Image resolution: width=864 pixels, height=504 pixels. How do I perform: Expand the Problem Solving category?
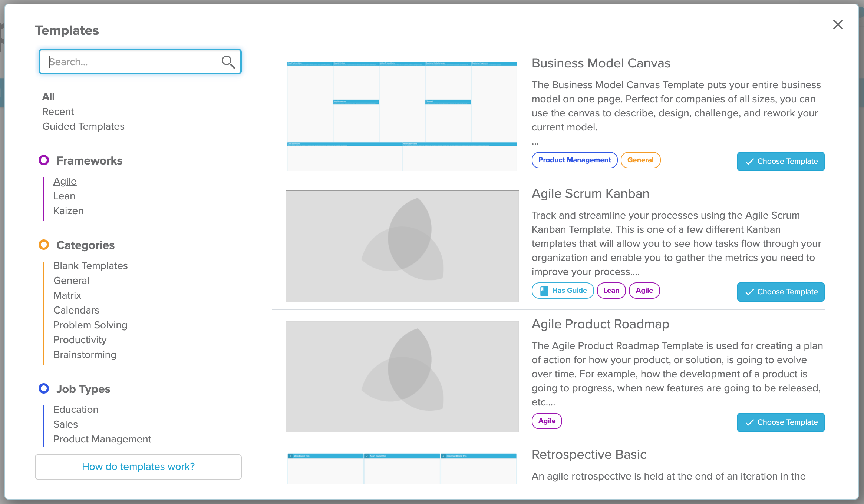90,325
